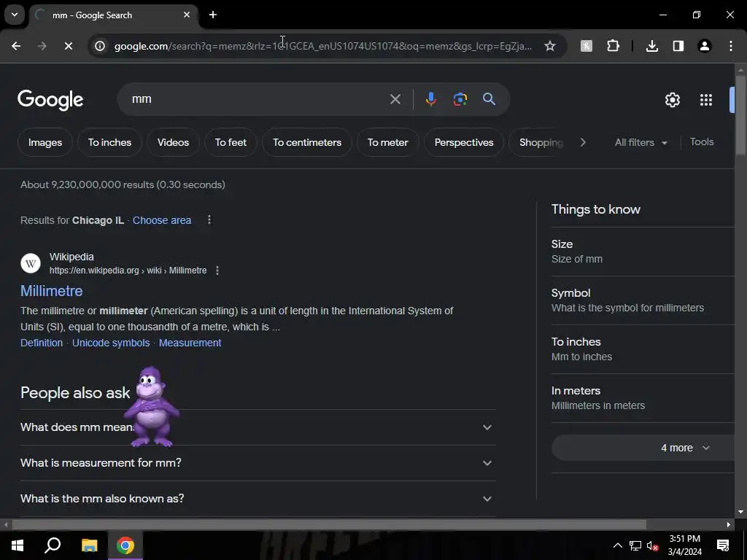Show more filter chips with right arrow

[583, 142]
